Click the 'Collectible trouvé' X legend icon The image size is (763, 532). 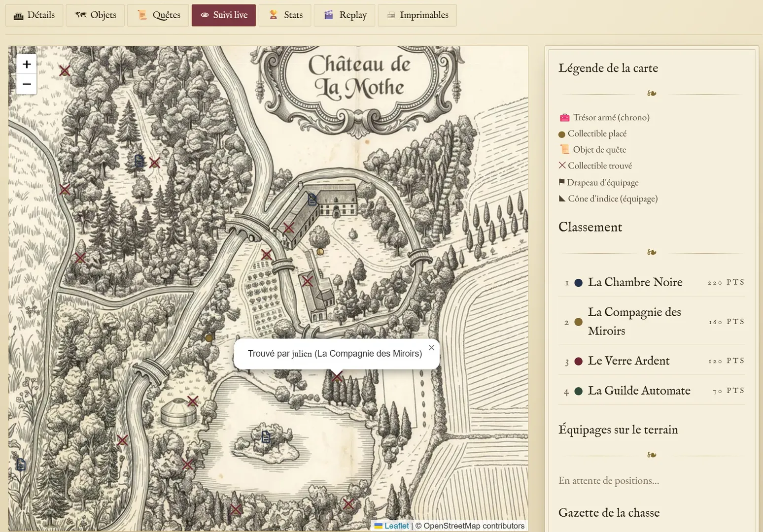point(562,166)
